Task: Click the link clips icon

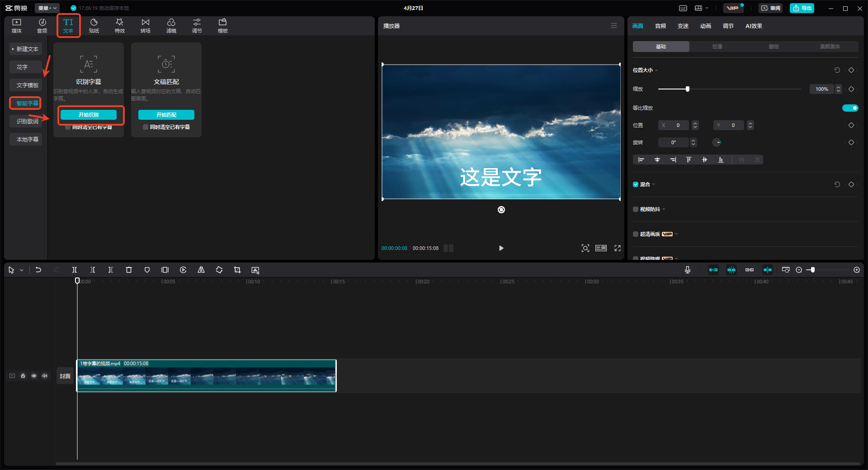Action: 750,270
